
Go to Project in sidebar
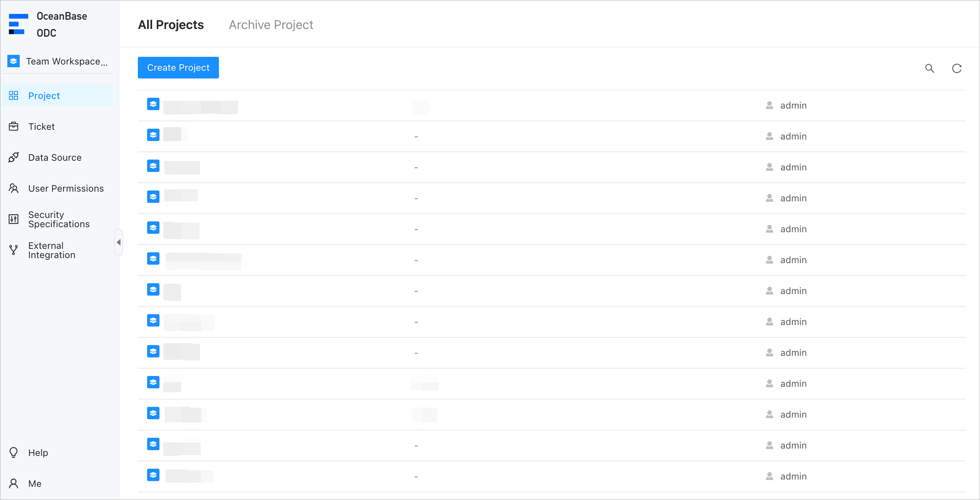(x=44, y=95)
